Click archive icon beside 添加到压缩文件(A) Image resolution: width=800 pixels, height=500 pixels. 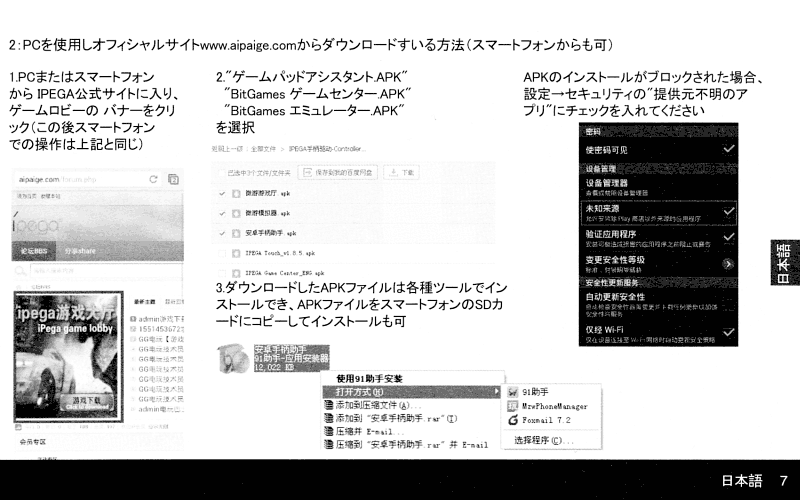(329, 405)
